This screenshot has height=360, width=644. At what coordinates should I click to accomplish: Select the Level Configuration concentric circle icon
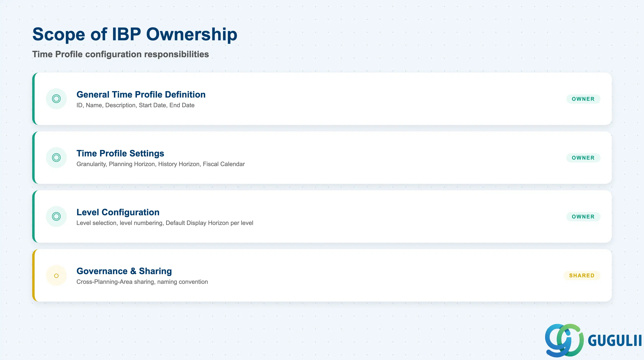(56, 216)
